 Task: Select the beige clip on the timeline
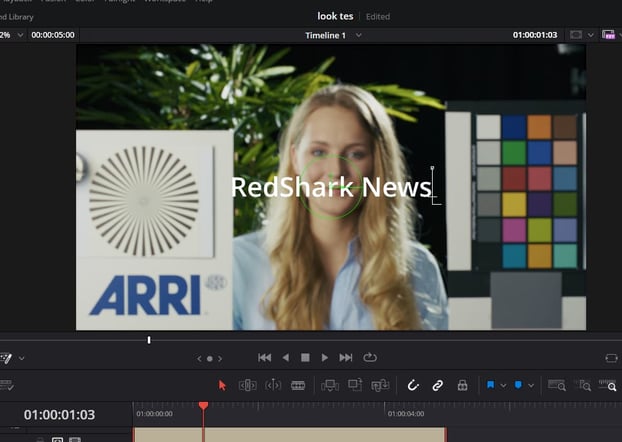[x=290, y=434]
